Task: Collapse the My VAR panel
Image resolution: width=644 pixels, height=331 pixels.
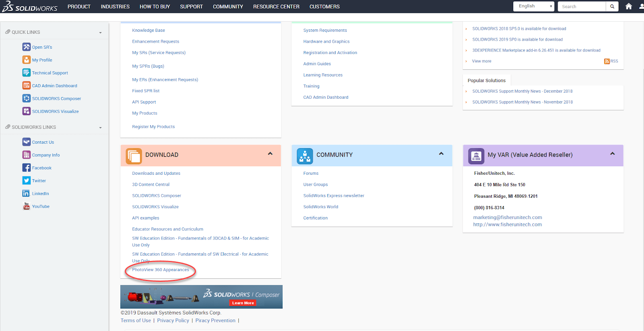Action: pyautogui.click(x=612, y=153)
